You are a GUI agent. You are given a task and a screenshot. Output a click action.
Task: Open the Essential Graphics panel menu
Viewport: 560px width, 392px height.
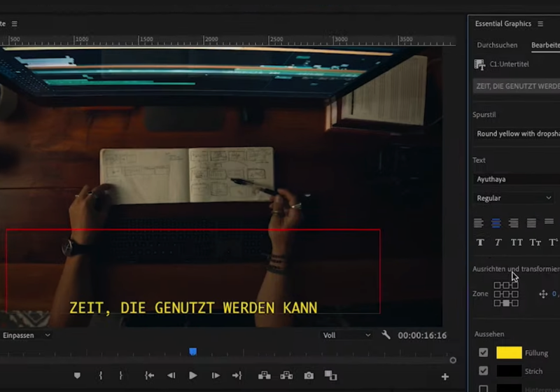click(540, 24)
